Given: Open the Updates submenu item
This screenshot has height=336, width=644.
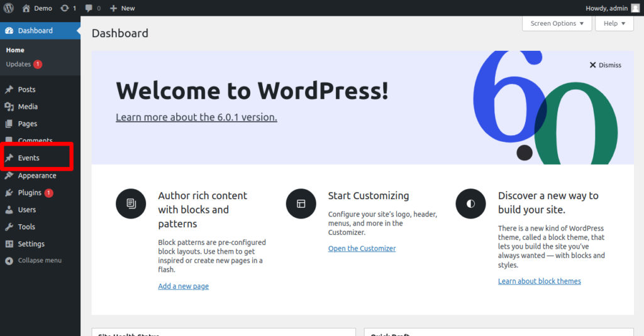Looking at the screenshot, I should [x=18, y=64].
